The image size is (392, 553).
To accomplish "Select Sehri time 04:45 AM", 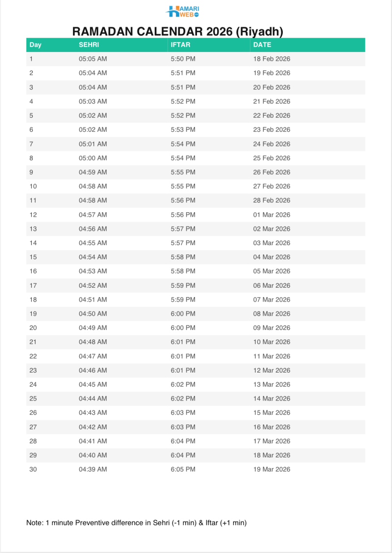I will click(x=93, y=384).
